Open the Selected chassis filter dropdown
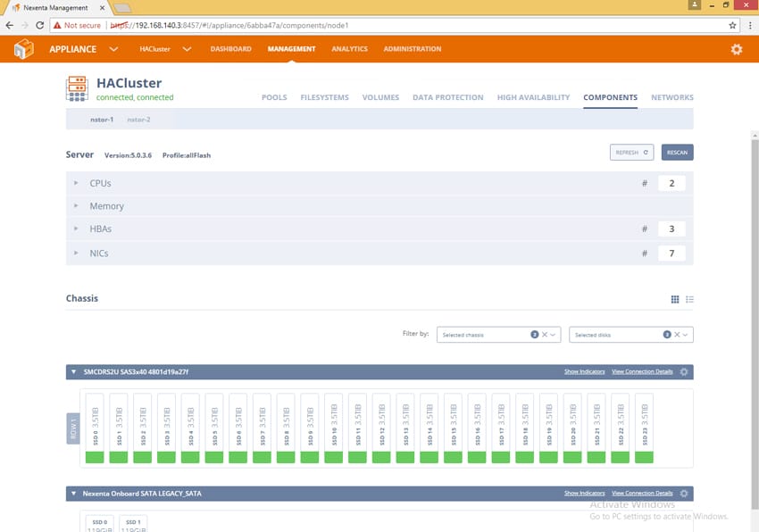 553,335
